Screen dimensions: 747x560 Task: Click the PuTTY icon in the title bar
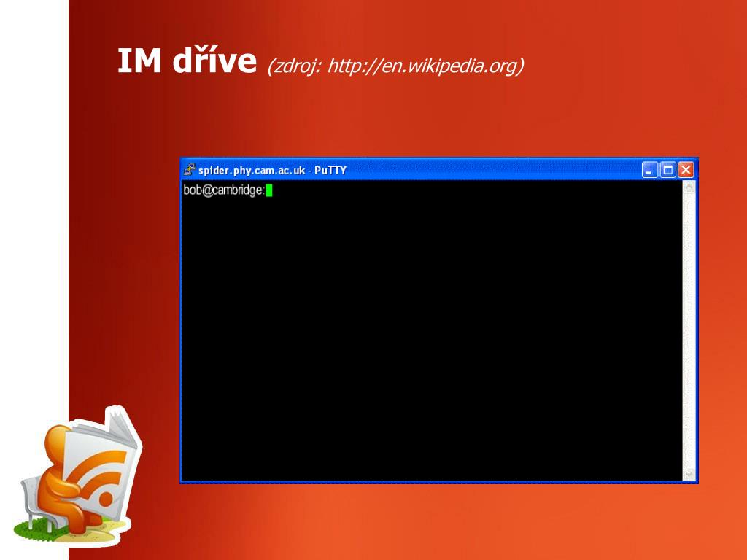(x=190, y=169)
